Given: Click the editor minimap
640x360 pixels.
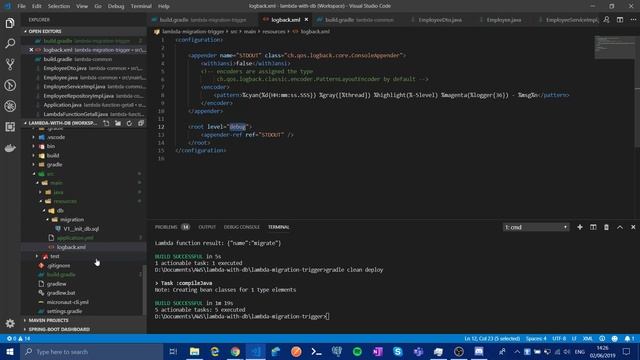Looking at the screenshot, I should coord(614,47).
